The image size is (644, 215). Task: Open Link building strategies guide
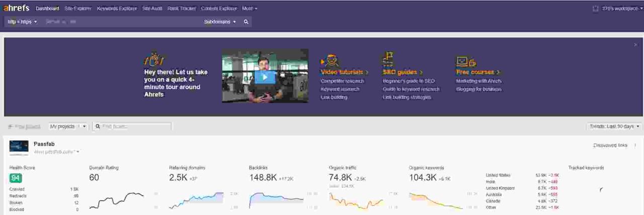pyautogui.click(x=407, y=97)
